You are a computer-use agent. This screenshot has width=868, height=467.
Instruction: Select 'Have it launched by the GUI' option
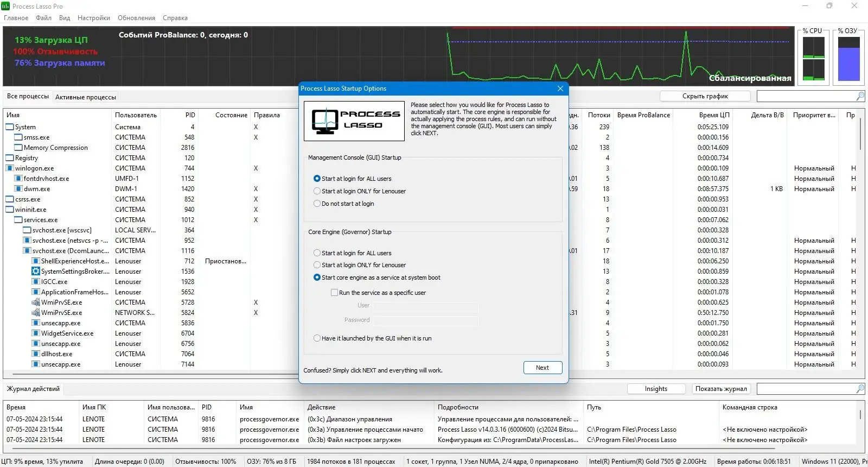coord(317,338)
